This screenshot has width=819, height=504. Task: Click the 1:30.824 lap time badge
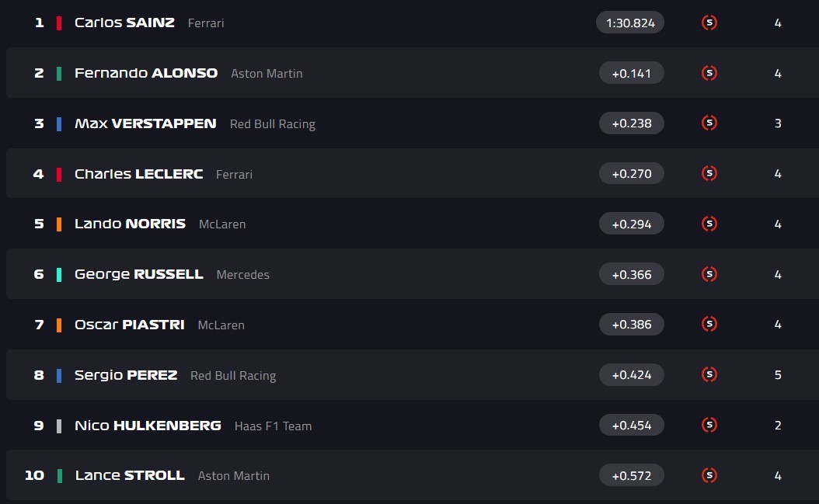tap(630, 23)
